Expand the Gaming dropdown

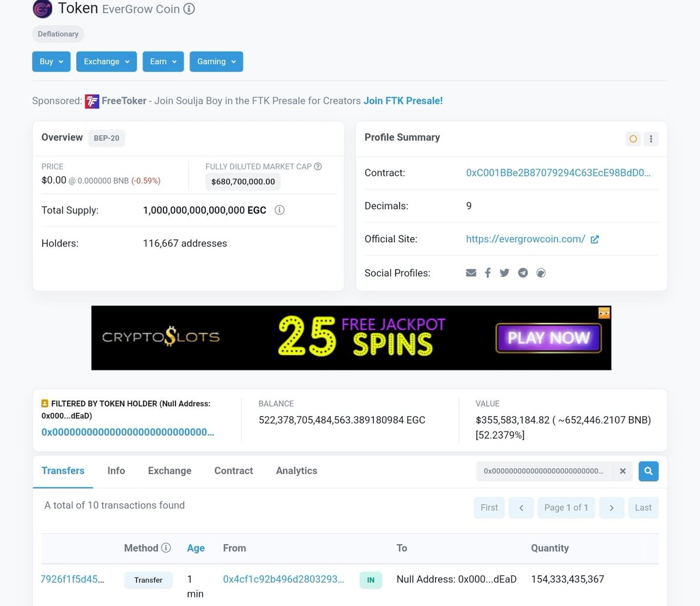click(x=216, y=61)
